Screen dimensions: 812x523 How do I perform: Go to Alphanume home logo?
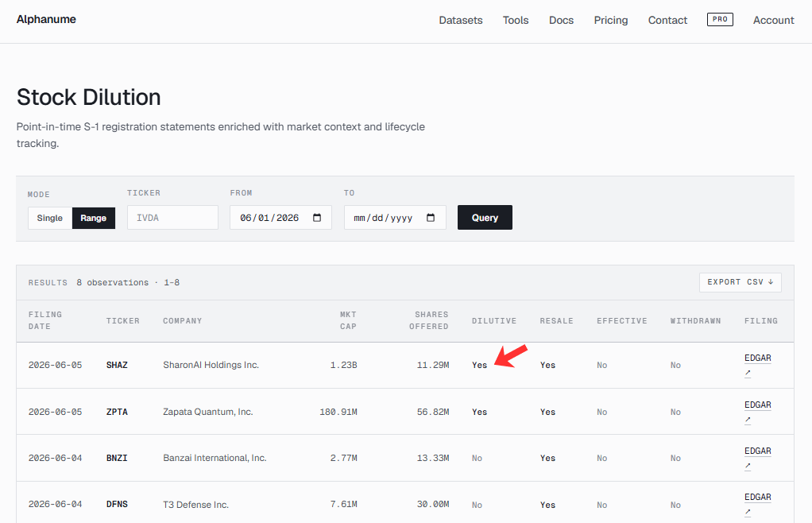(46, 19)
